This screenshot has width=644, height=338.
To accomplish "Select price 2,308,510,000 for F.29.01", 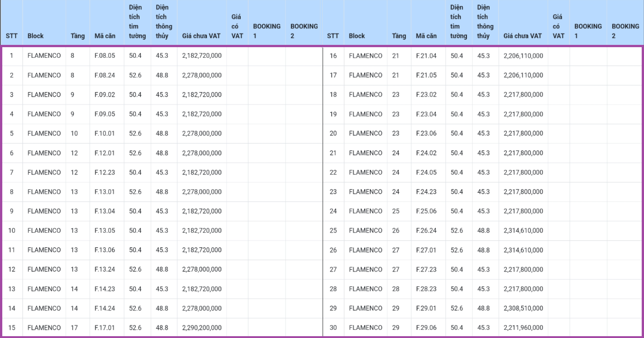I will click(523, 308).
